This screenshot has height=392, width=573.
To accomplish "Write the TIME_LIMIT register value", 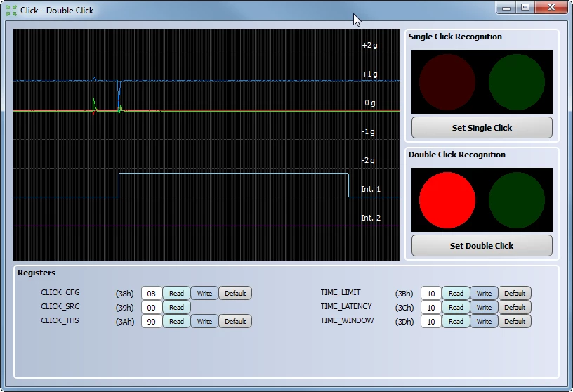I will [484, 293].
